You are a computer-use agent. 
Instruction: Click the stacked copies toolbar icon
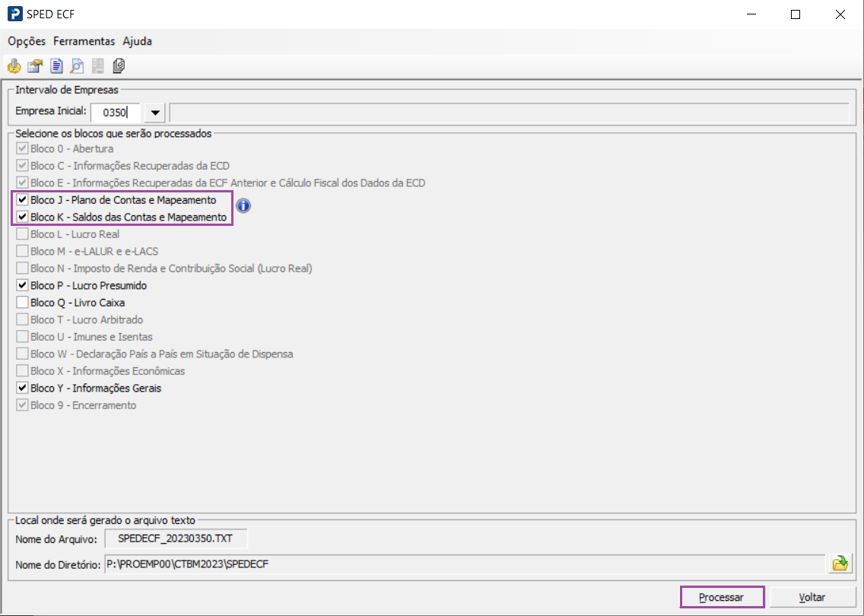pyautogui.click(x=119, y=66)
